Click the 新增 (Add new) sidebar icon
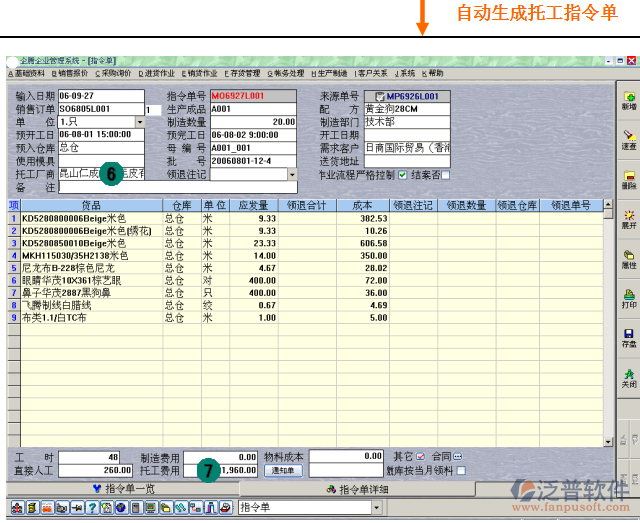 click(x=628, y=100)
